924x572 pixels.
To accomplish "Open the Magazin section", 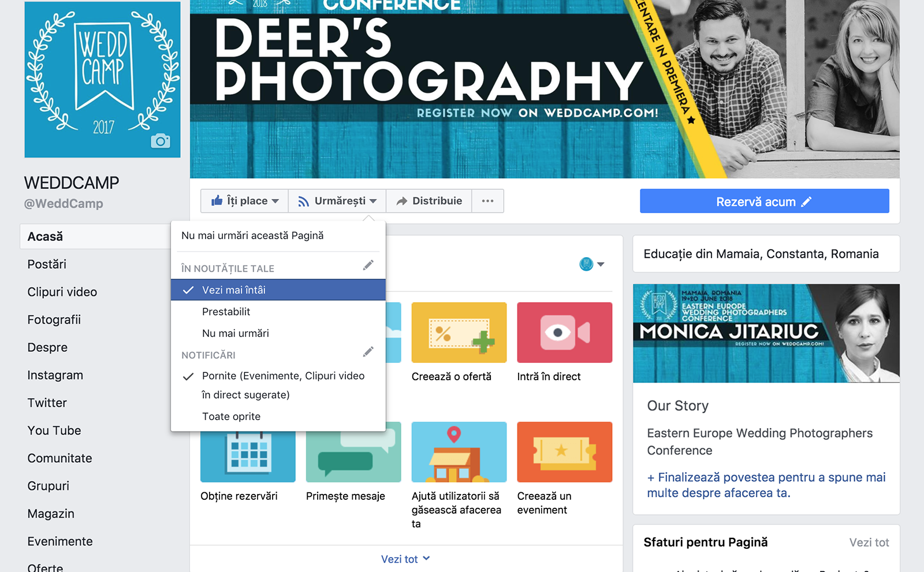I will [x=51, y=514].
